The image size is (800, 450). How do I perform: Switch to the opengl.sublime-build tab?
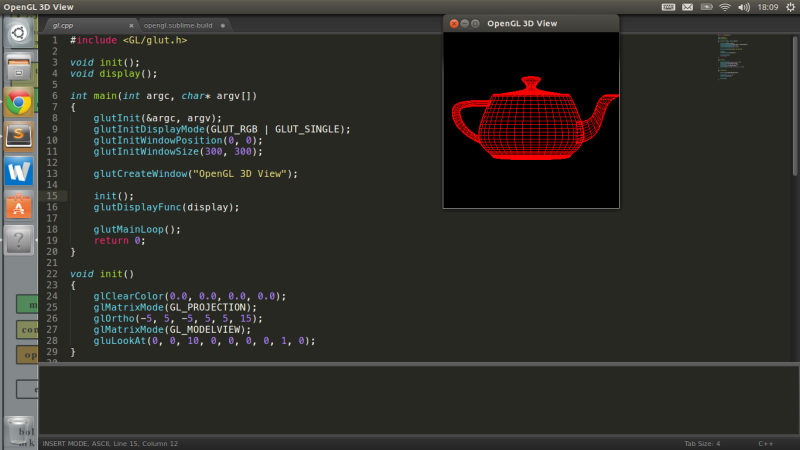[x=180, y=24]
